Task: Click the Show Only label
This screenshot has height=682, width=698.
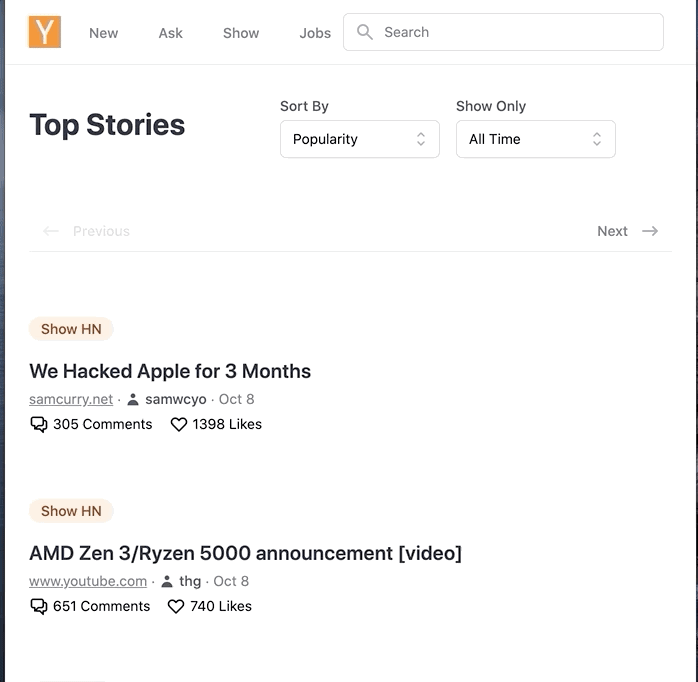Action: pos(491,106)
